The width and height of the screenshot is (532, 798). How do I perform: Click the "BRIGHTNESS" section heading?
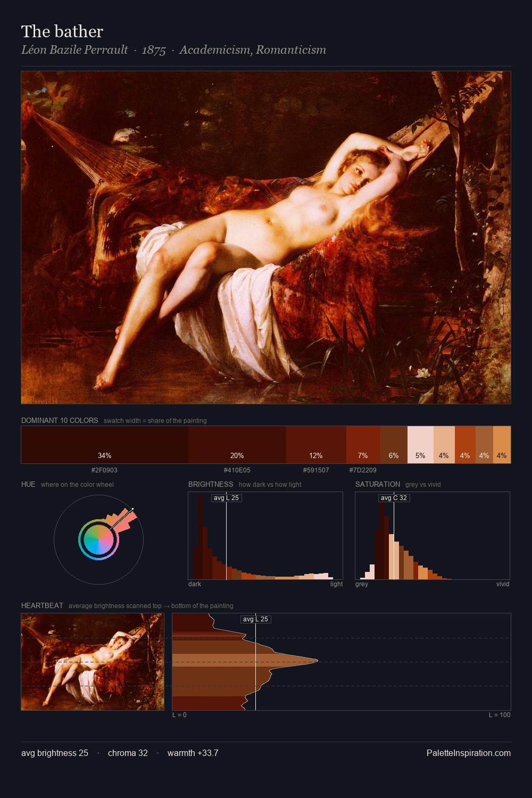click(x=211, y=484)
